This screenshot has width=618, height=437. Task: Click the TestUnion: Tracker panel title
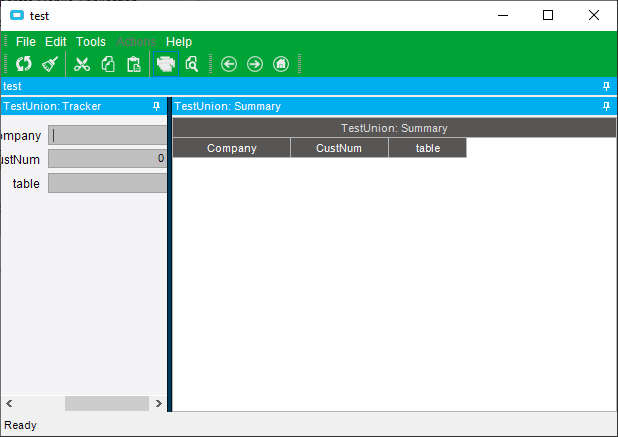pos(52,106)
